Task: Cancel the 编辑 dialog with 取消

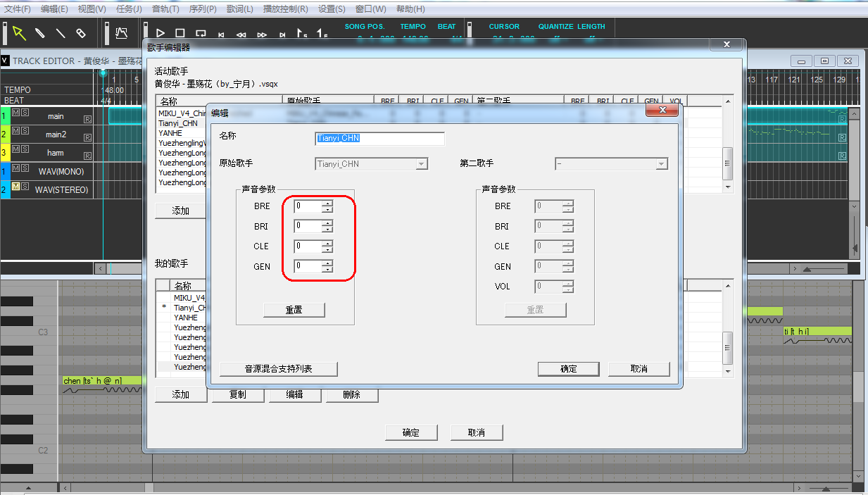Action: (x=639, y=369)
